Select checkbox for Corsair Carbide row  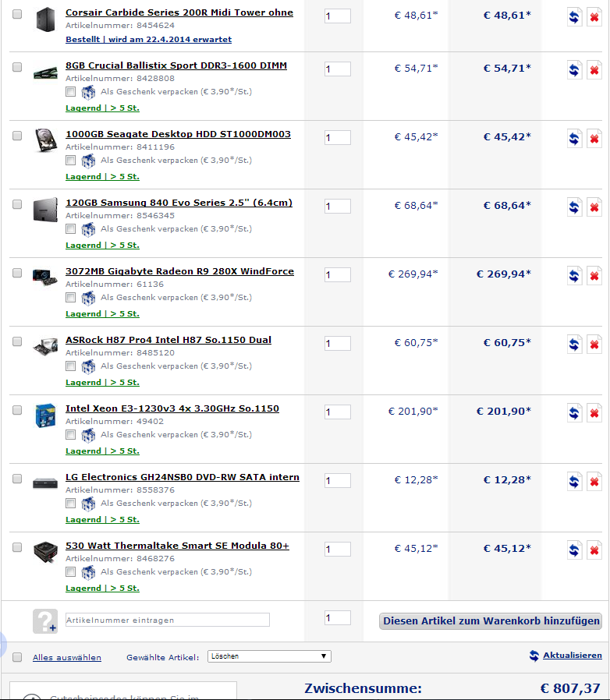(17, 14)
